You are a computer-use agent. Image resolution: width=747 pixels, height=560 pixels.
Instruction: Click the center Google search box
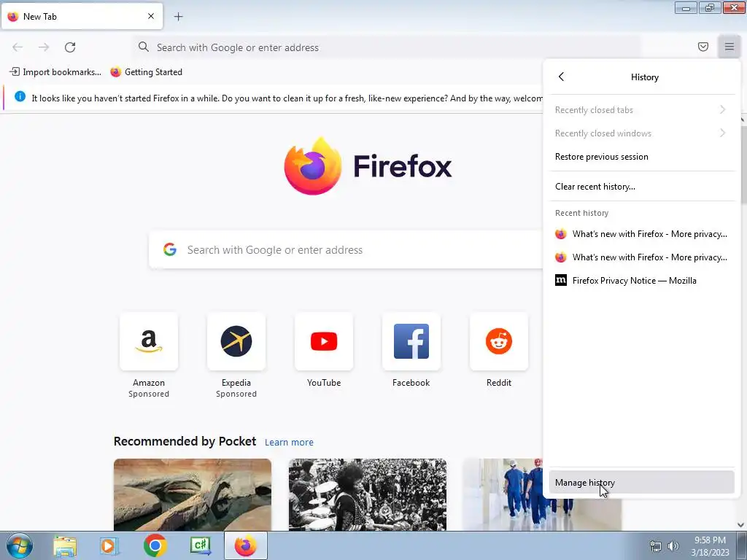pos(345,249)
